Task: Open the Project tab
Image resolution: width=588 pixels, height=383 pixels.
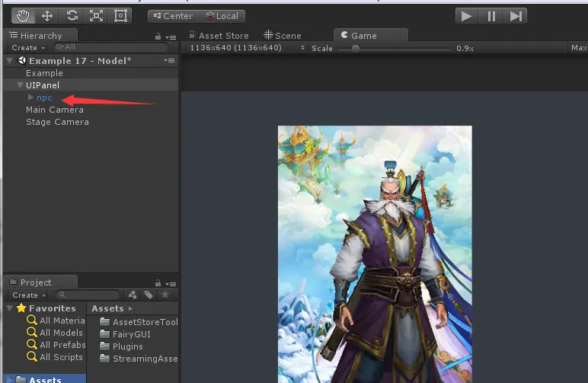Action: (40, 282)
